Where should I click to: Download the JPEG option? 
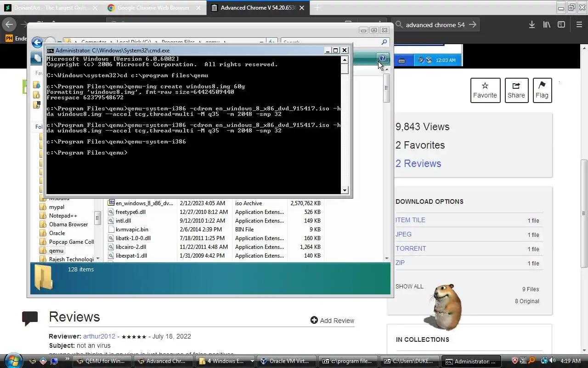(403, 234)
